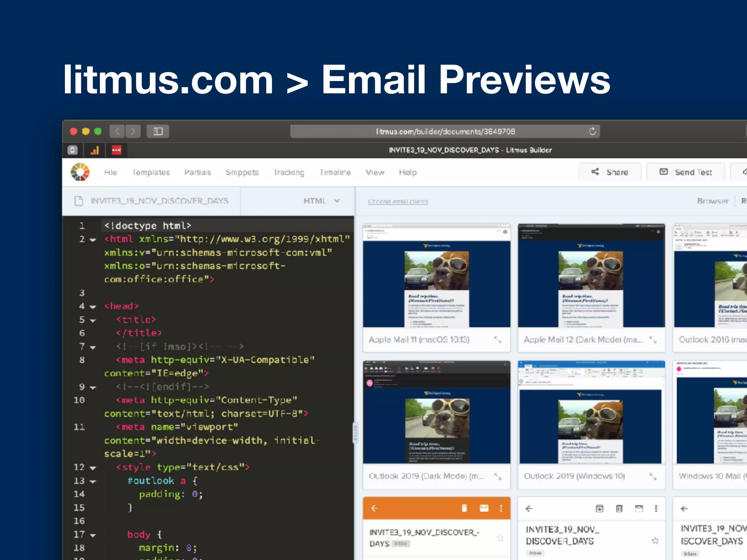Expand the Outlook 2019 Windows 10 preview
The height and width of the screenshot is (560, 747).
[x=653, y=476]
